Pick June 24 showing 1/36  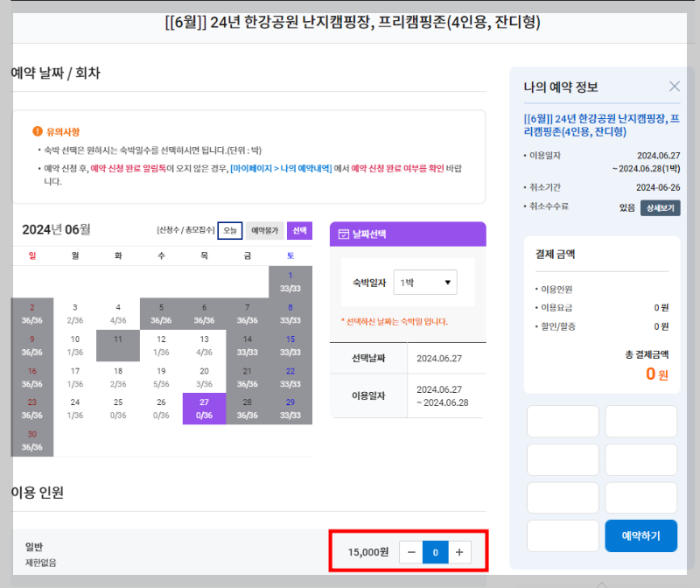point(75,409)
